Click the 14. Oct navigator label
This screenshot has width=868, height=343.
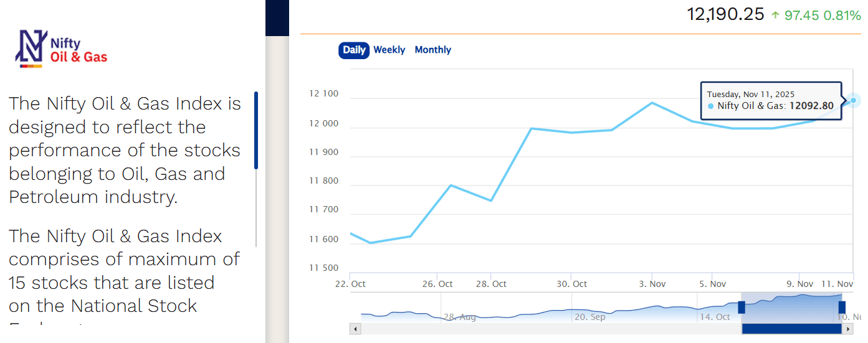coord(714,317)
